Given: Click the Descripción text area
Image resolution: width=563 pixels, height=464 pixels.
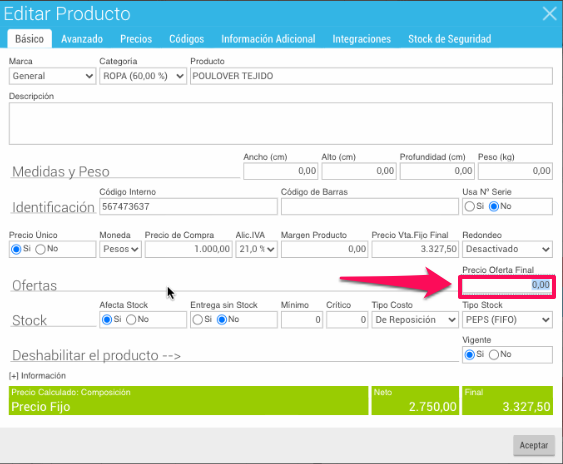Looking at the screenshot, I should pyautogui.click(x=281, y=124).
